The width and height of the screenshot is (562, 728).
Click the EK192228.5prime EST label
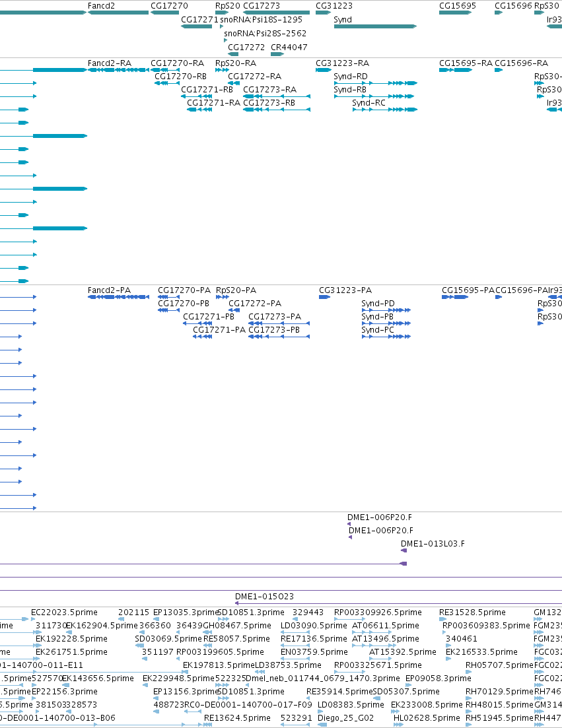tap(71, 639)
